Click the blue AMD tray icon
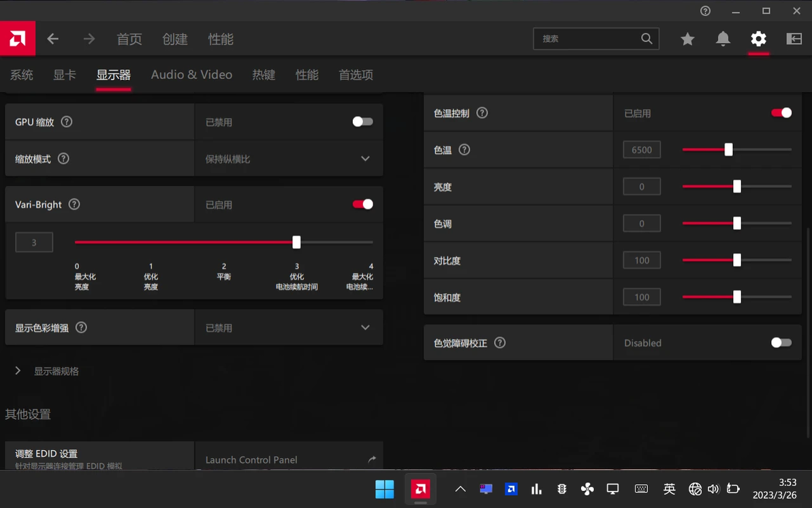 click(511, 489)
